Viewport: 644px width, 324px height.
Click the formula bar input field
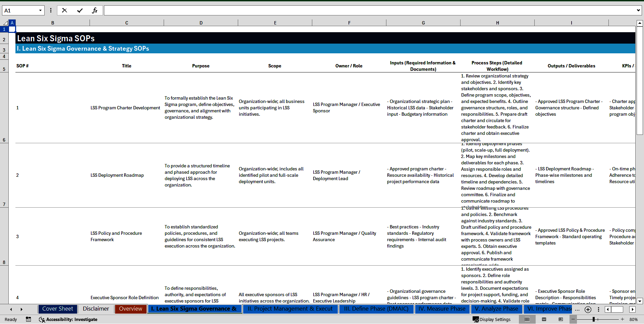(x=369, y=10)
